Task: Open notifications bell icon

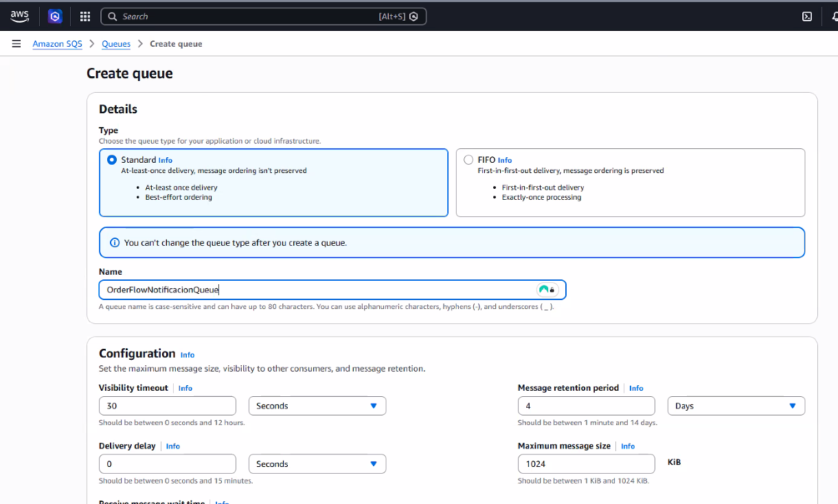Action: [x=834, y=16]
